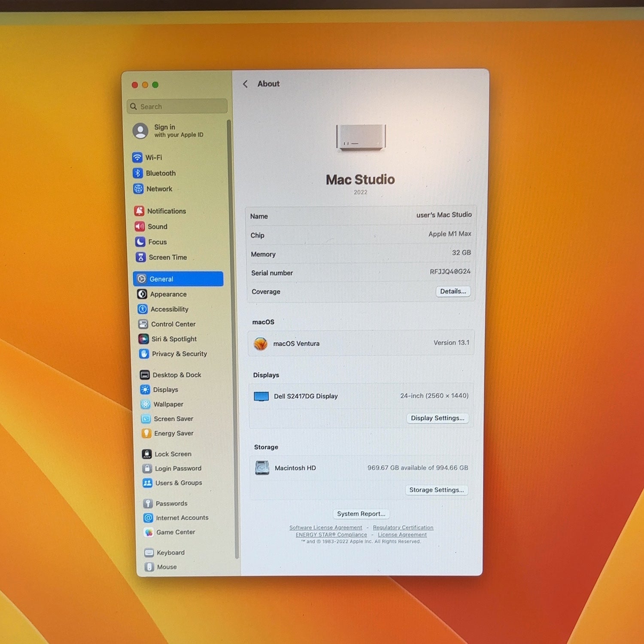Viewport: 644px width, 644px height.
Task: Open the System Report button
Action: (361, 514)
